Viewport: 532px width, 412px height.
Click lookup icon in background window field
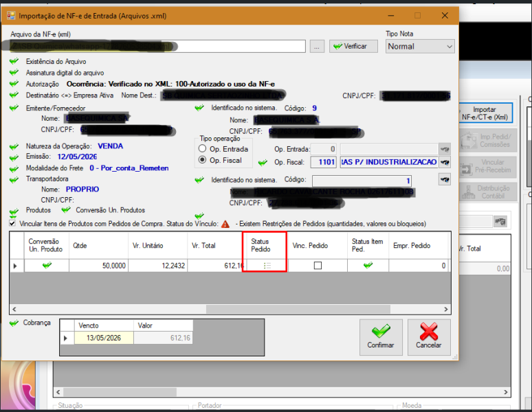pyautogui.click(x=500, y=222)
